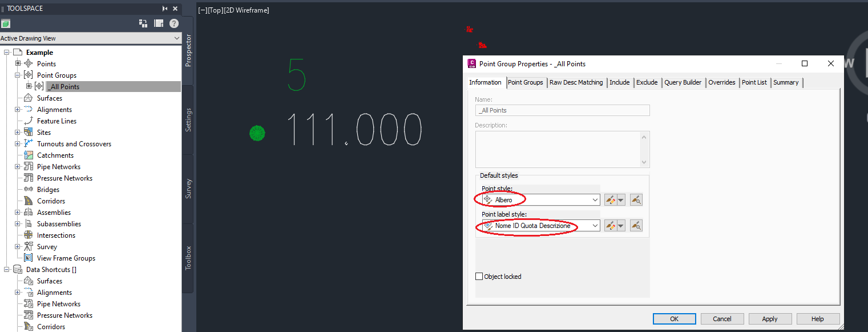Screen dimensions: 868x332
Task: Select the _All Points tree item
Action: [x=63, y=86]
